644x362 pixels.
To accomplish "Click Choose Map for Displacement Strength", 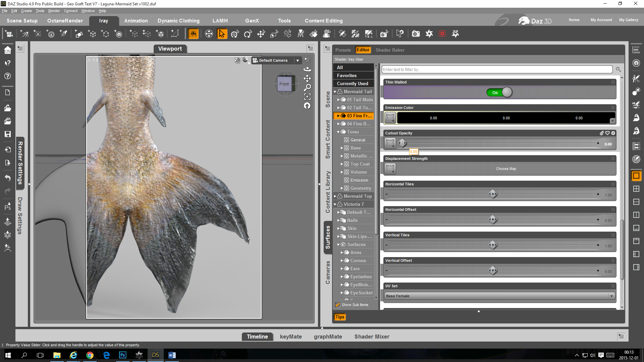I will [506, 169].
